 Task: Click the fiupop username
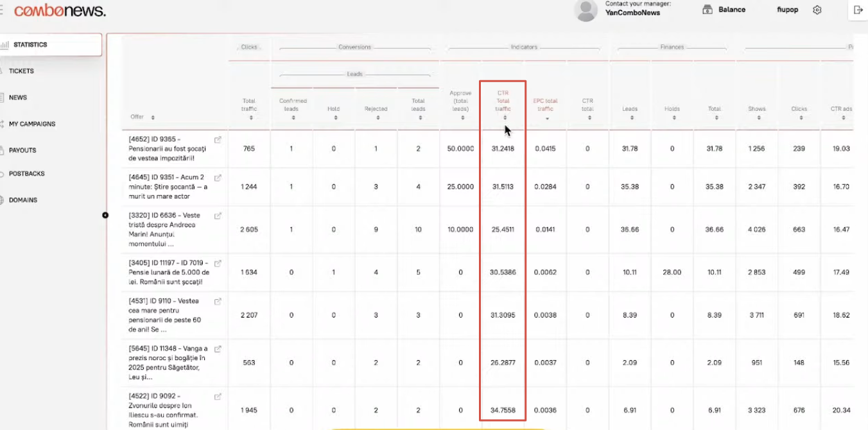[x=787, y=10]
